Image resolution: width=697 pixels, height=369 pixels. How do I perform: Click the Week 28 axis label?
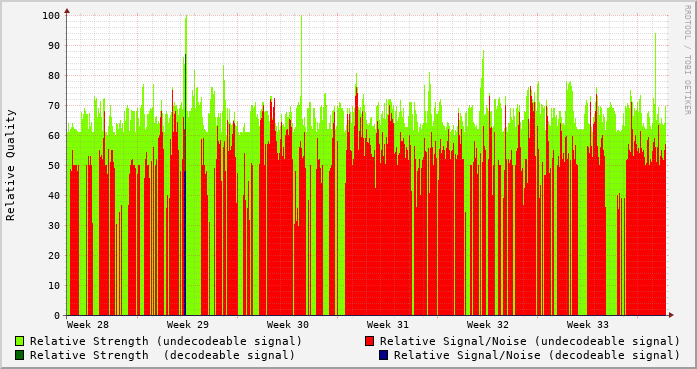click(88, 325)
